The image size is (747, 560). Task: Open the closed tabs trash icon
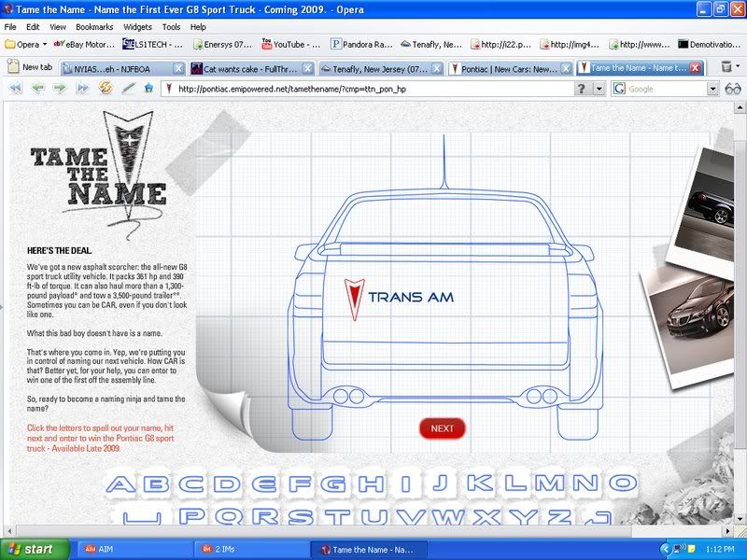click(x=726, y=67)
